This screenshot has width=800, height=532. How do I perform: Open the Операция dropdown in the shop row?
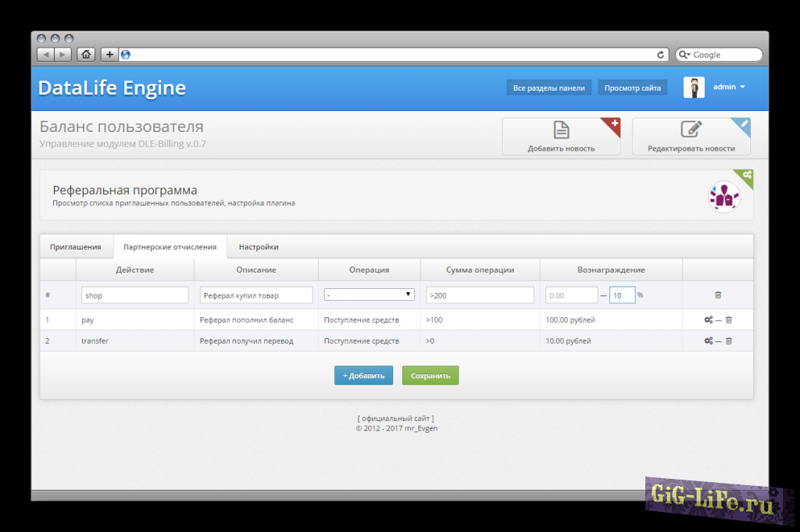[x=370, y=295]
